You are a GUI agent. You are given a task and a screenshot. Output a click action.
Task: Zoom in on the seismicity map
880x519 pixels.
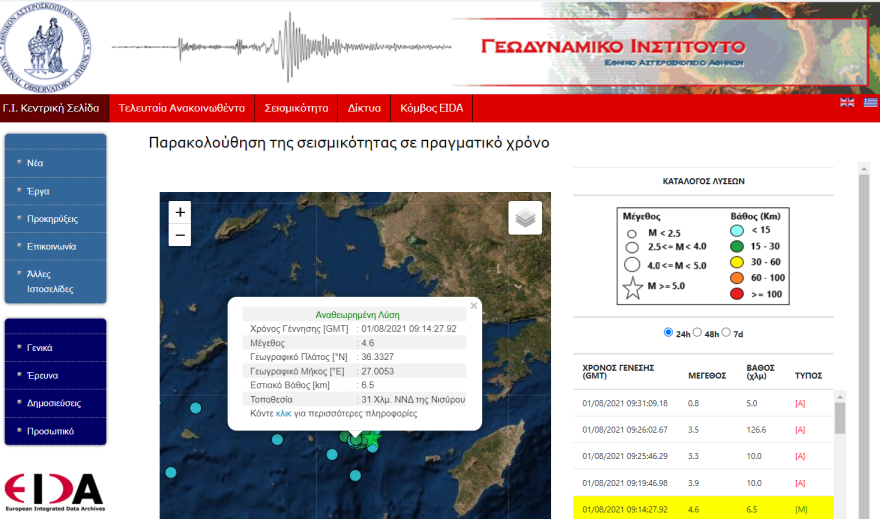[x=180, y=212]
